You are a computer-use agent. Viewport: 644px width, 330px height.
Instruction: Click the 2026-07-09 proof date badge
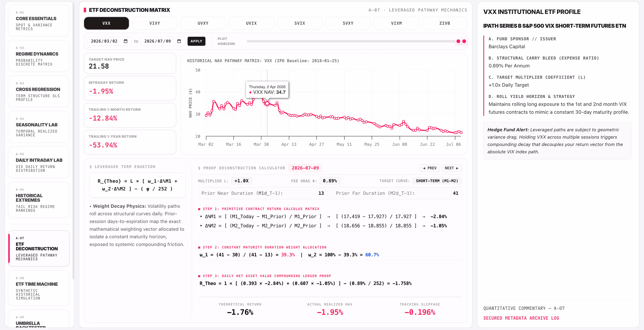point(305,168)
